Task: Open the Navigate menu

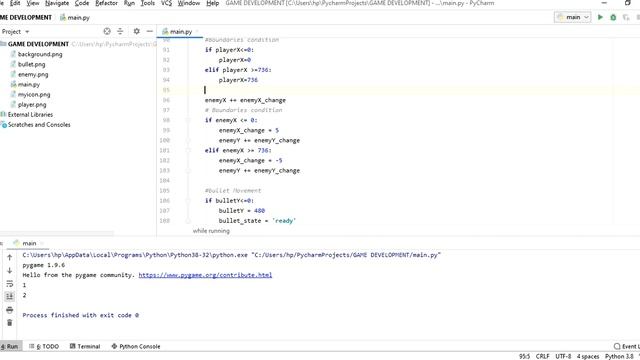Action: 57,3
